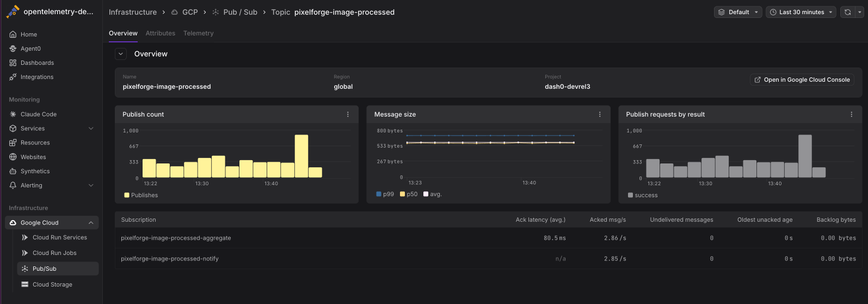Open refresh interval dropdown arrow

pos(860,12)
